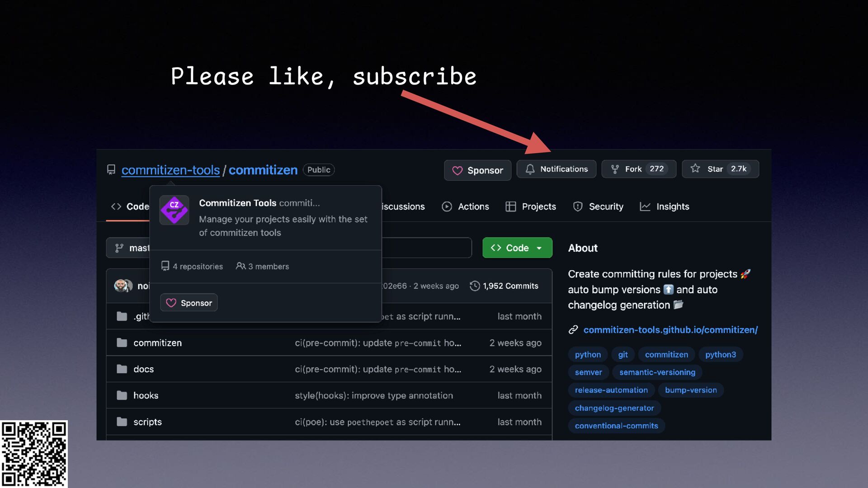Screen dimensions: 868x488
Task: Select the semantic-versioning topic tag
Action: [657, 372]
